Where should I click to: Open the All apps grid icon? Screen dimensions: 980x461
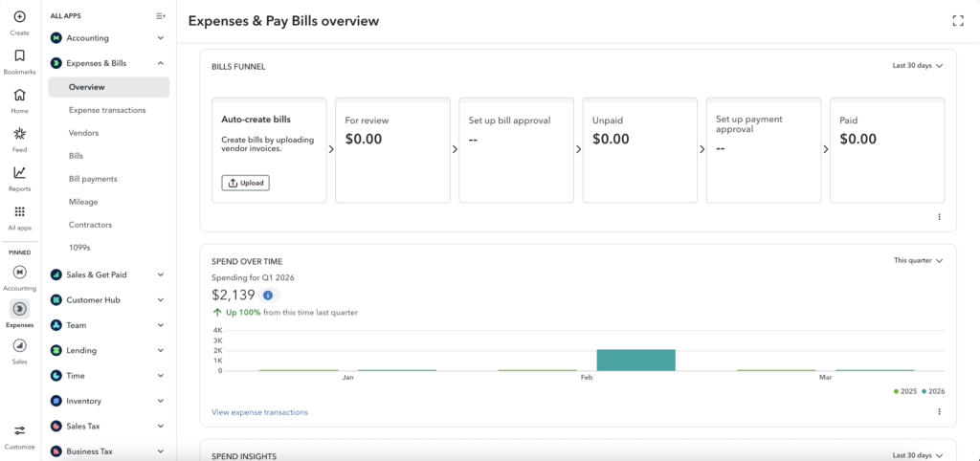tap(19, 211)
